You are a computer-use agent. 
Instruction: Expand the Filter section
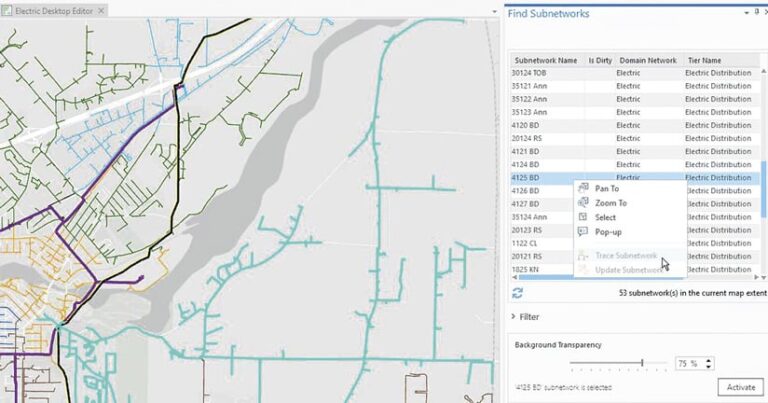click(525, 317)
